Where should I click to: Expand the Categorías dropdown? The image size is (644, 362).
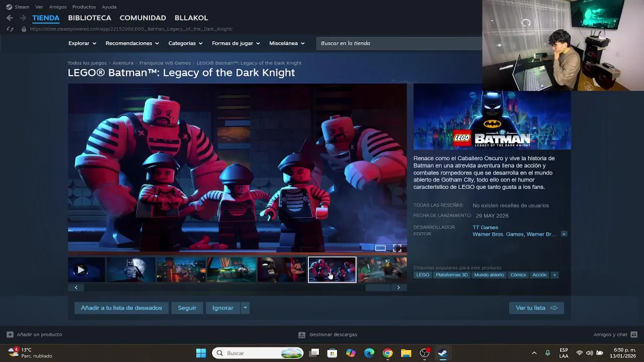[185, 43]
